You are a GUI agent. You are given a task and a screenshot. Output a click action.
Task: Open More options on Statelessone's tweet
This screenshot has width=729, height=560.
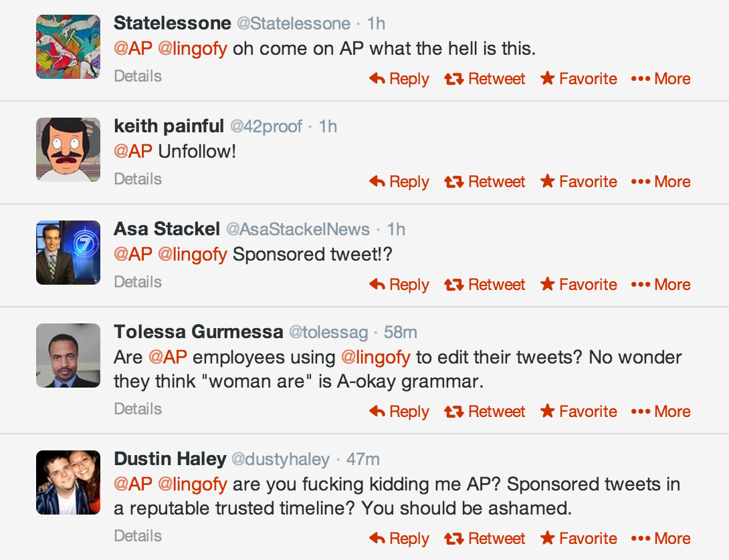pos(661,79)
